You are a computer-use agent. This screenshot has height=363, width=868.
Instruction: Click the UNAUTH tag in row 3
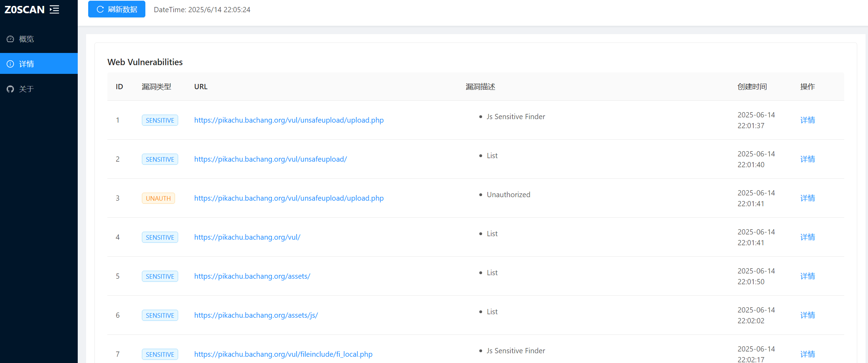[158, 198]
